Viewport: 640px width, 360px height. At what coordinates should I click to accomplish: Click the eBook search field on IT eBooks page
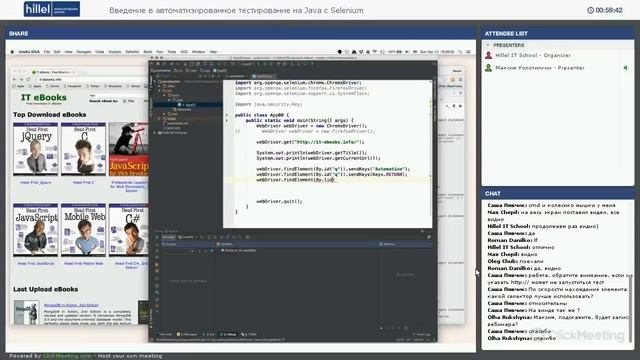coord(118,96)
